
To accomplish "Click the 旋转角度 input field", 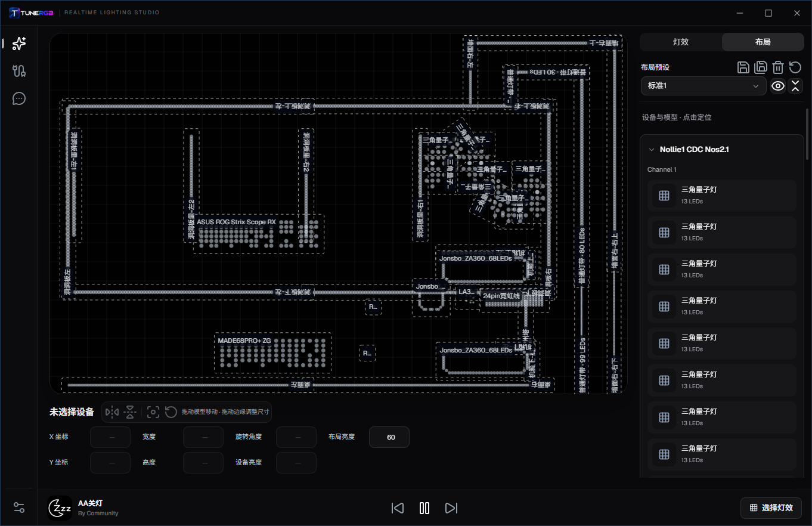I will pos(296,437).
